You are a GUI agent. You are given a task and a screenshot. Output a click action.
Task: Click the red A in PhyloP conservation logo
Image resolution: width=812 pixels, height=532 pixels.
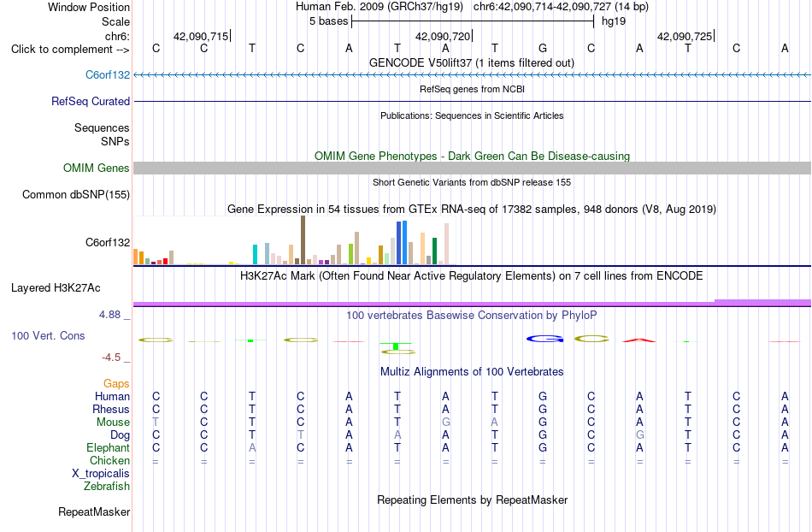[x=639, y=340]
